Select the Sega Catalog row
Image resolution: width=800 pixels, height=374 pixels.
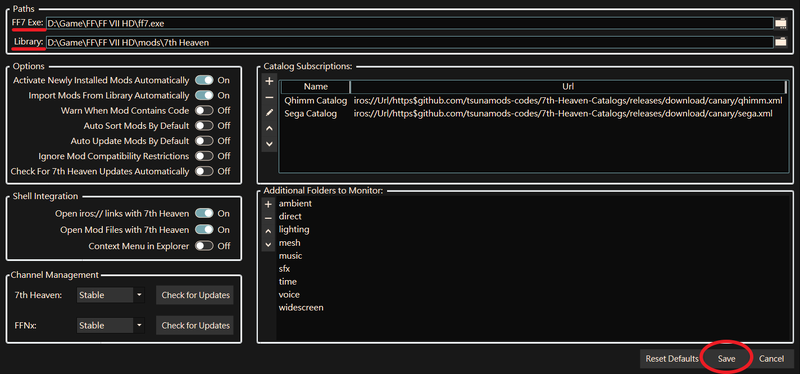[534, 113]
